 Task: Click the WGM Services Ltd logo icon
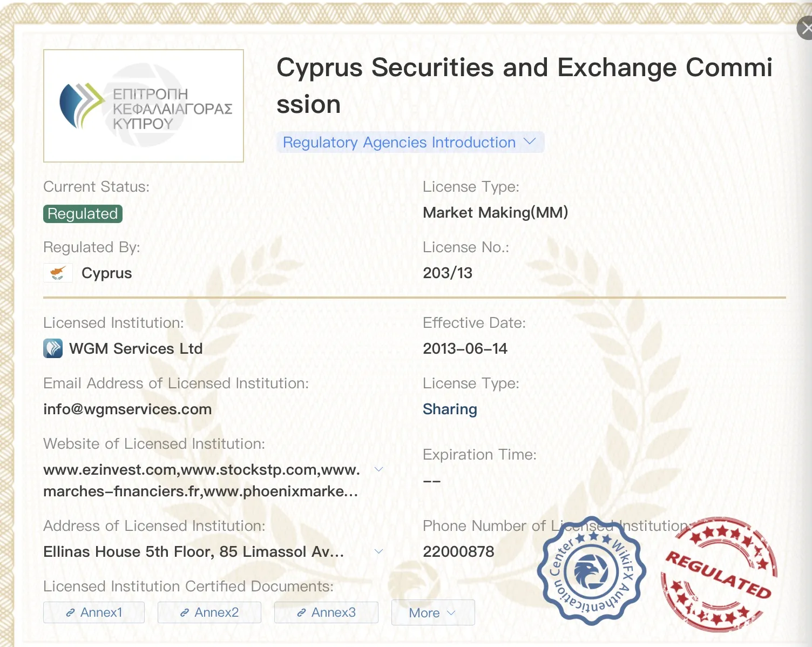pos(53,348)
